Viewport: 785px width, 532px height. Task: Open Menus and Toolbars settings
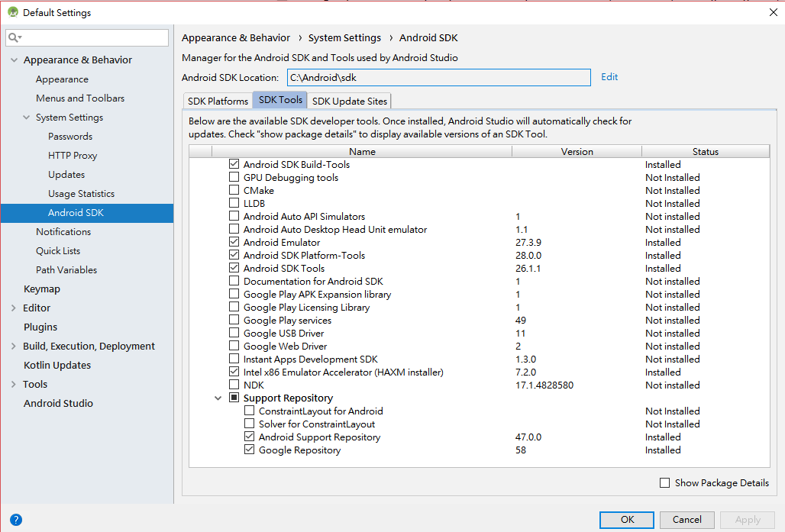(80, 98)
